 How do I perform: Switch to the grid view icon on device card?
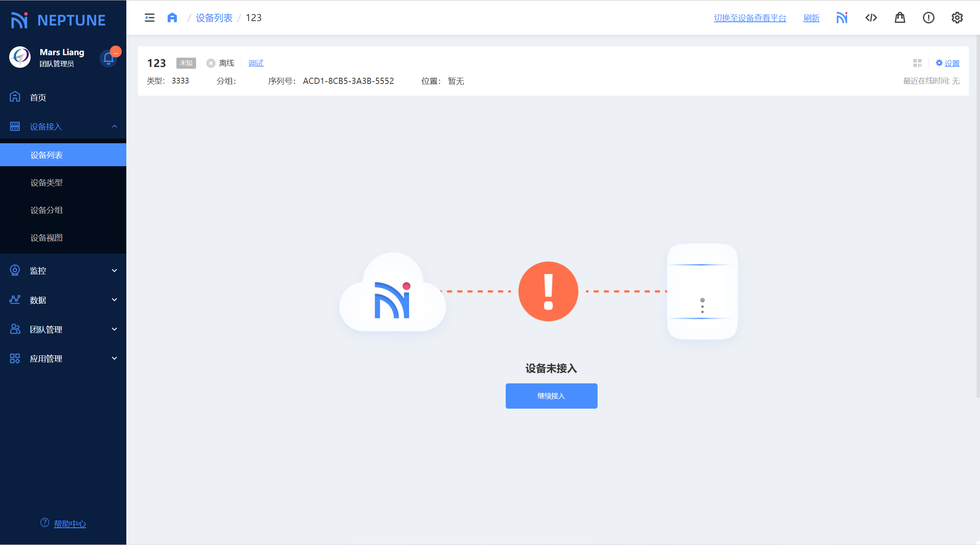pos(917,63)
